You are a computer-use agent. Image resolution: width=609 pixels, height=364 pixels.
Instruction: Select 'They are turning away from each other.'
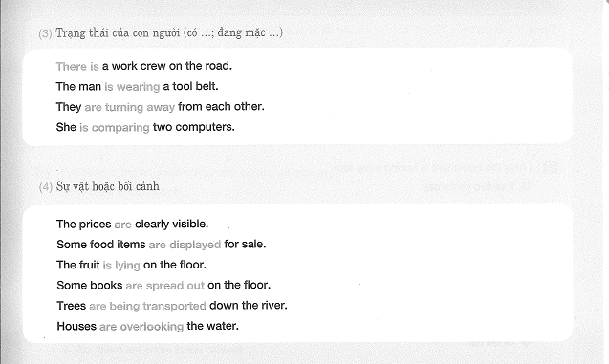(160, 107)
